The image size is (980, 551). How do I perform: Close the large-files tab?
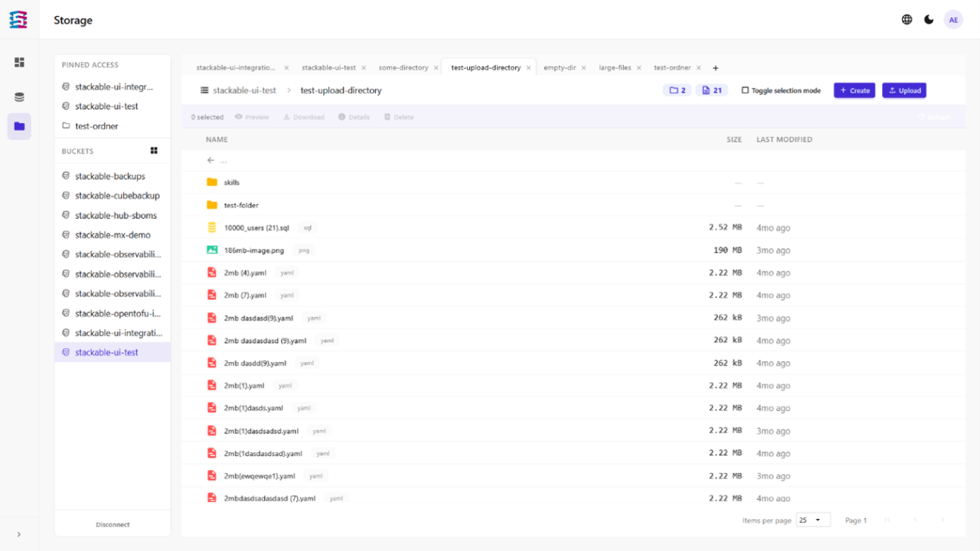pyautogui.click(x=639, y=68)
